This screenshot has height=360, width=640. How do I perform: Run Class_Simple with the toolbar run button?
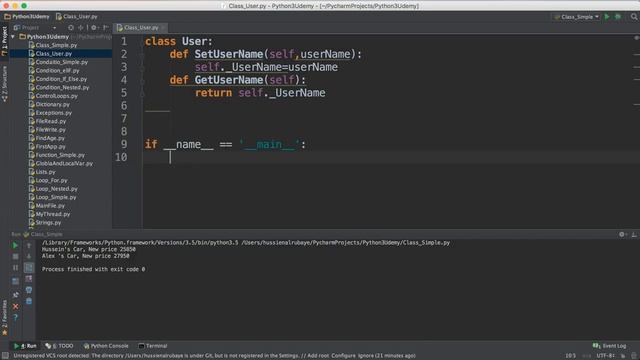click(607, 17)
